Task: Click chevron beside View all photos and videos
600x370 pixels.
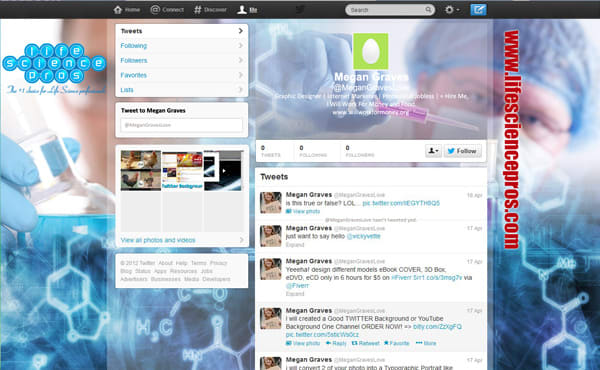Action: [x=241, y=240]
